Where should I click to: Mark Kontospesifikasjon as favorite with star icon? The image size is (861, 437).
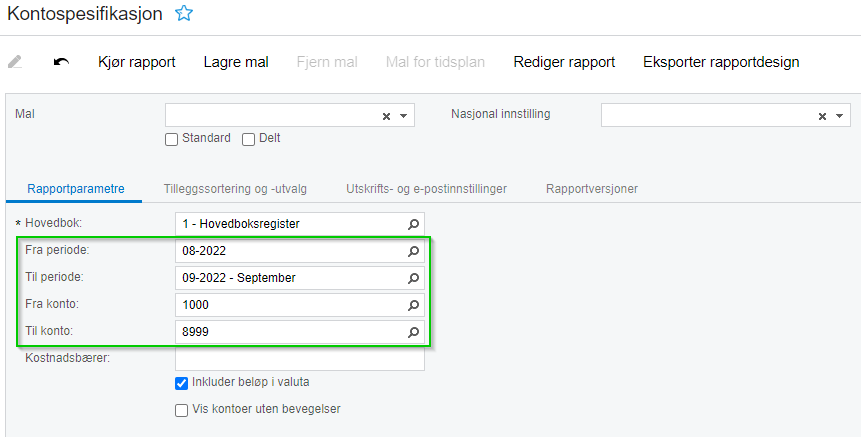pyautogui.click(x=184, y=13)
